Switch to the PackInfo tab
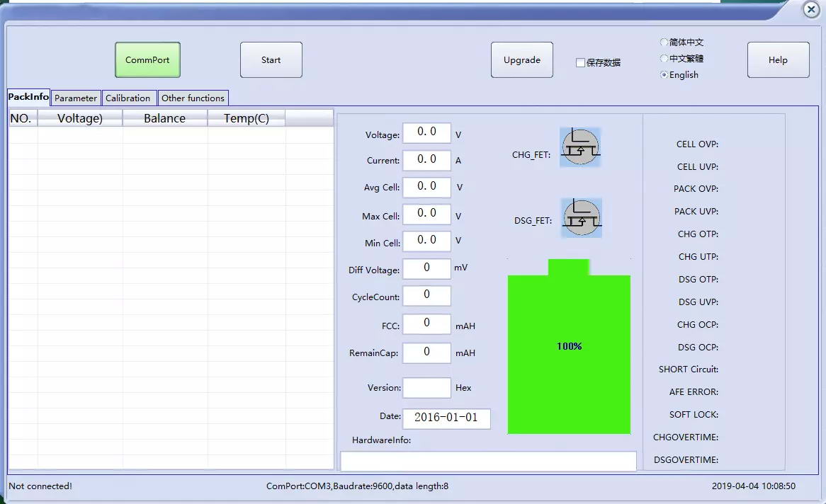Image resolution: width=826 pixels, height=504 pixels. coord(28,97)
